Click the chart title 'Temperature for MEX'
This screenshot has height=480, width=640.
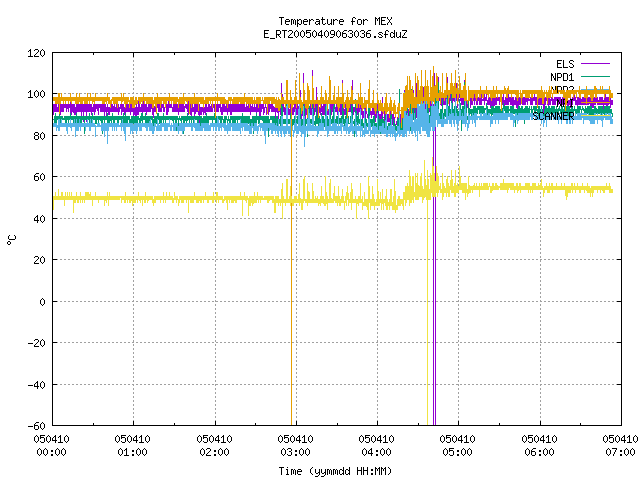[x=335, y=21]
